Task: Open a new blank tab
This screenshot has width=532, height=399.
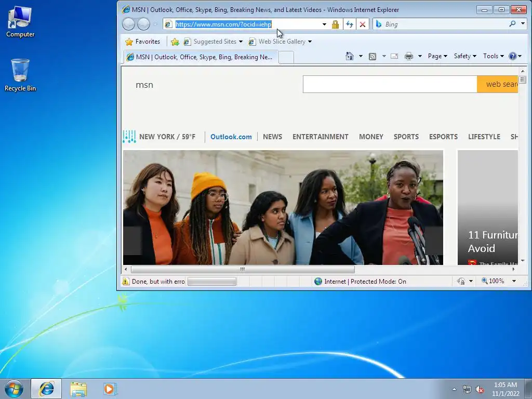Action: [286, 57]
